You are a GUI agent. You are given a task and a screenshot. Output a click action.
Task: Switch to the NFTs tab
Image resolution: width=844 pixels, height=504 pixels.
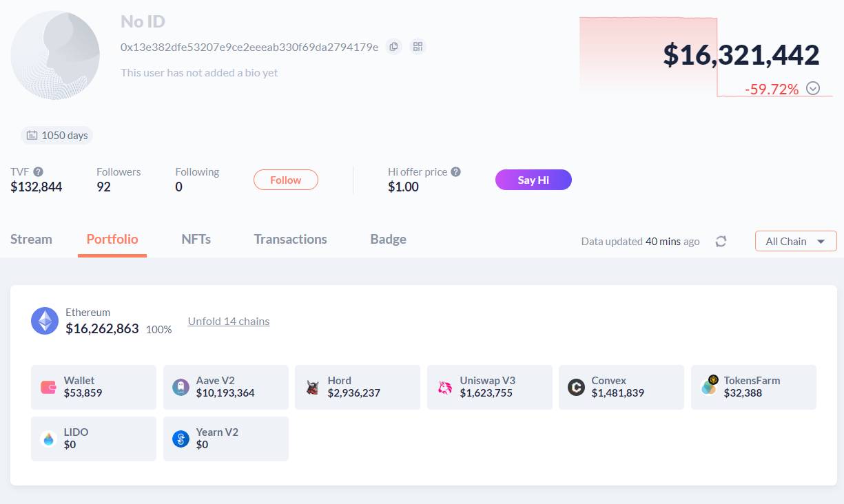pos(196,240)
